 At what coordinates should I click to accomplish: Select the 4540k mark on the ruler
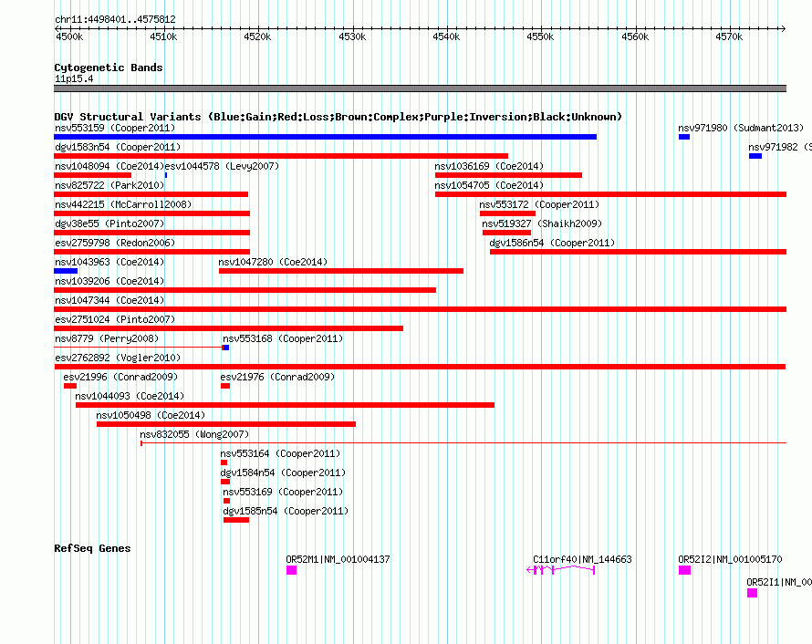[x=446, y=36]
